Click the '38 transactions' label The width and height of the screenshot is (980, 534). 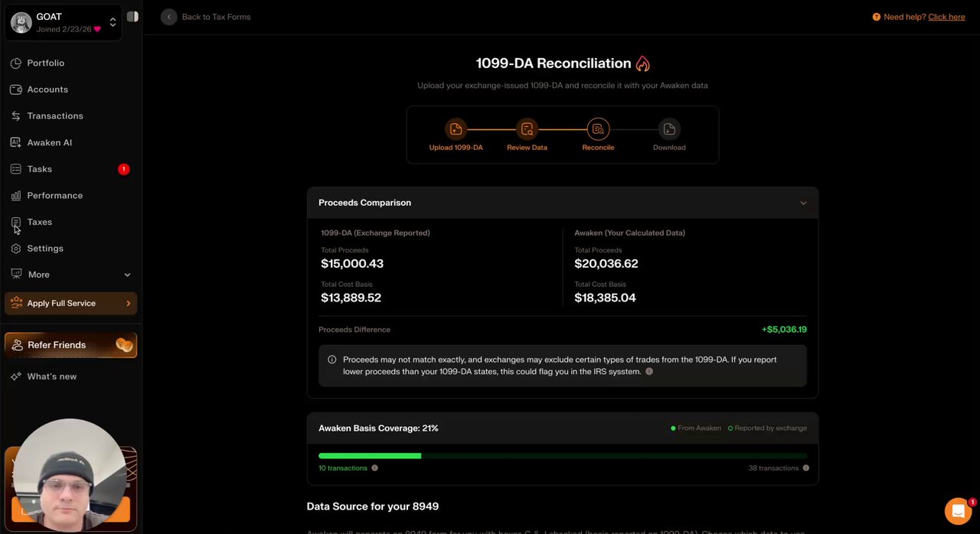(773, 468)
